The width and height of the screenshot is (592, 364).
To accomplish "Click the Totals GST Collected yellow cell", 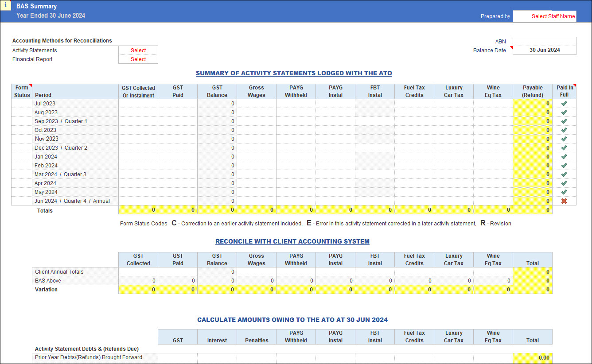I will coord(138,210).
